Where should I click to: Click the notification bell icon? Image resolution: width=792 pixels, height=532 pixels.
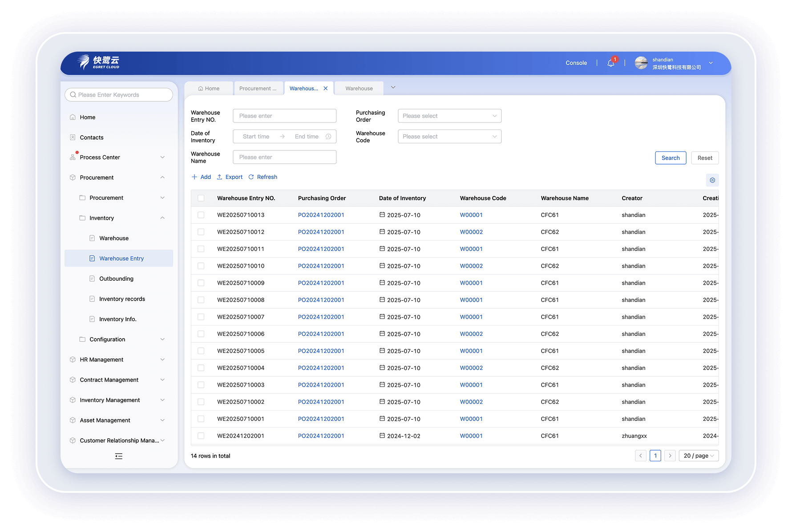click(610, 63)
